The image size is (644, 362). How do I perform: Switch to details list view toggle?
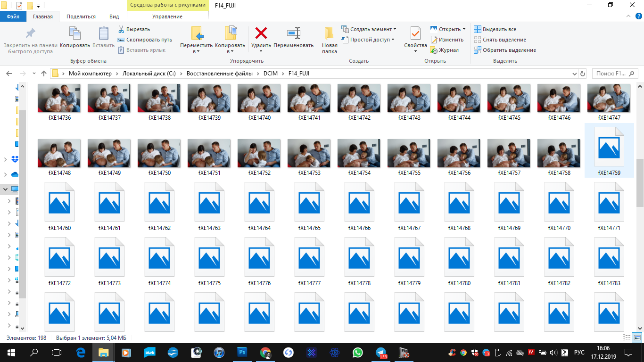tap(627, 337)
